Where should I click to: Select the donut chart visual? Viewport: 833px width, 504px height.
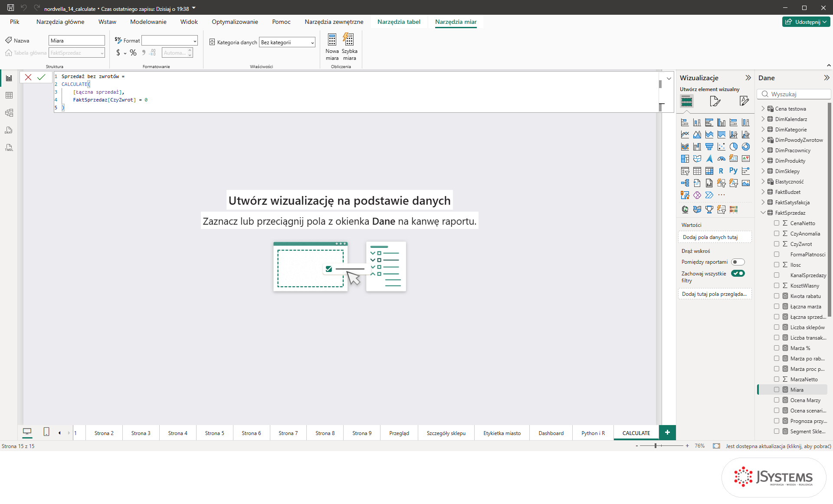pyautogui.click(x=745, y=147)
